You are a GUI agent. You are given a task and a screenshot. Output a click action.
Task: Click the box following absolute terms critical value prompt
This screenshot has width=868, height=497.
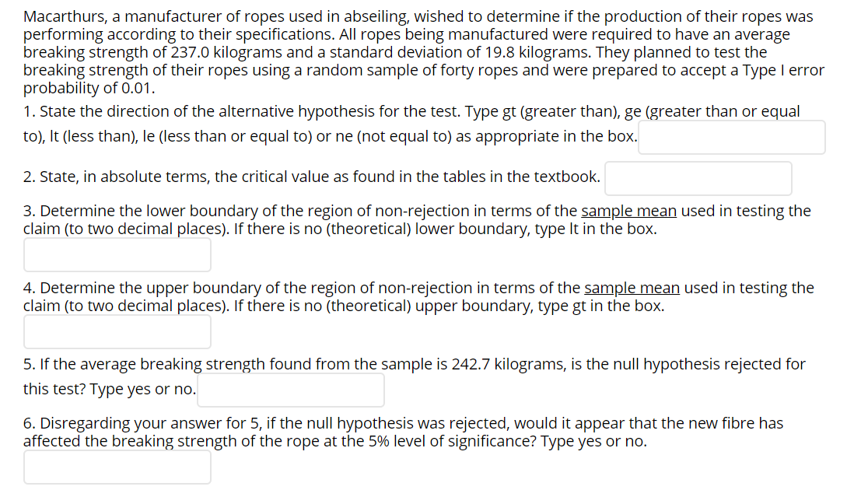click(698, 178)
